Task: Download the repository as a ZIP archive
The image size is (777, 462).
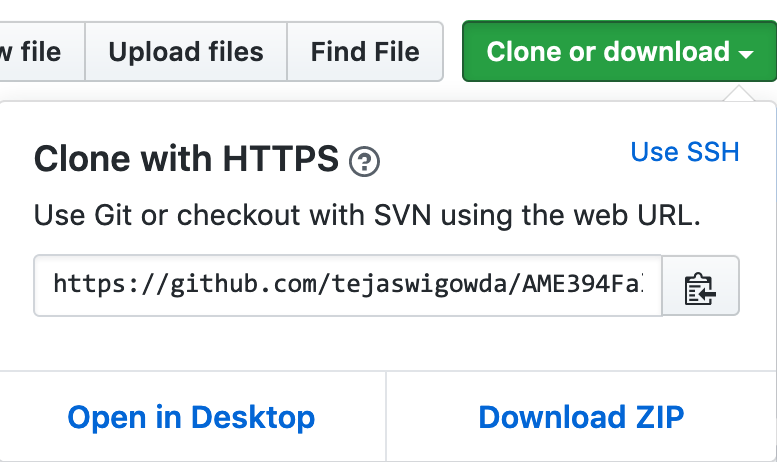Action: click(x=581, y=417)
